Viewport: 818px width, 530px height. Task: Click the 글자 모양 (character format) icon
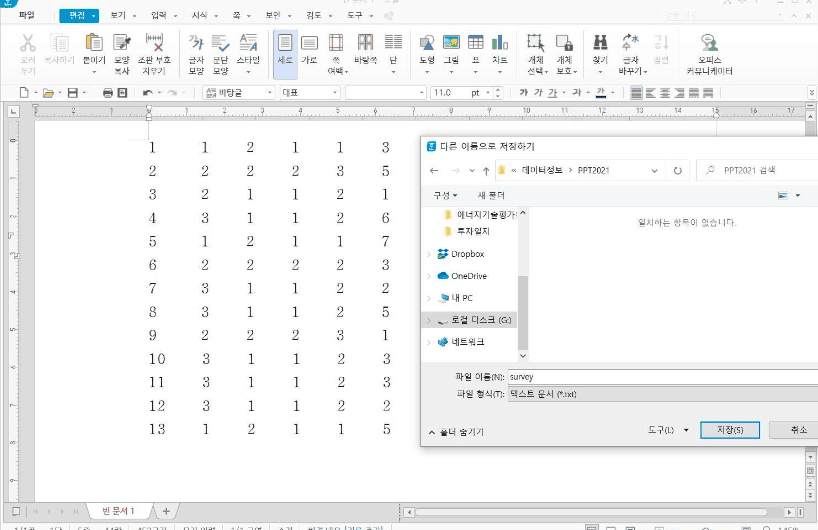197,51
